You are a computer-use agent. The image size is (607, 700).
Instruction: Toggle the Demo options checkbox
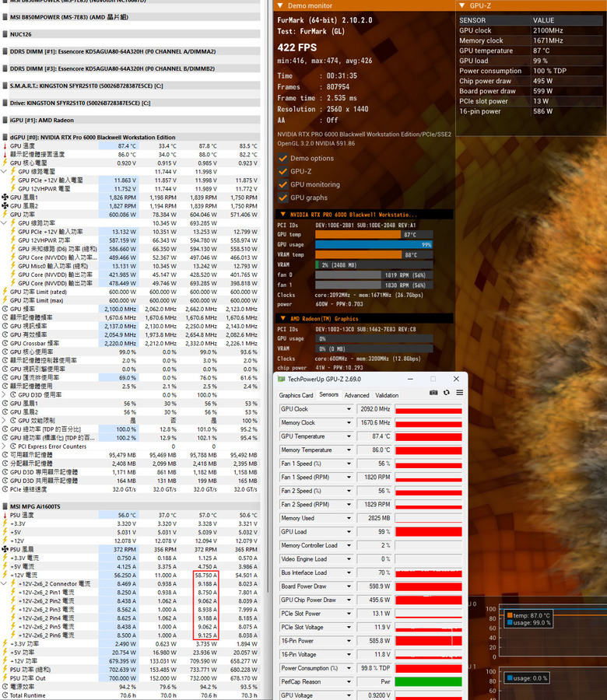pyautogui.click(x=282, y=158)
